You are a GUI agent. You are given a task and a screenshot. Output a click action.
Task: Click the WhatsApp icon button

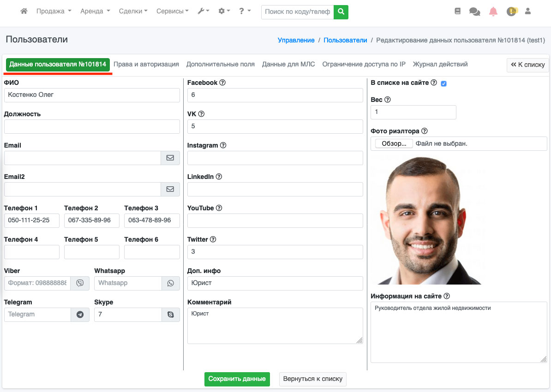pos(171,283)
